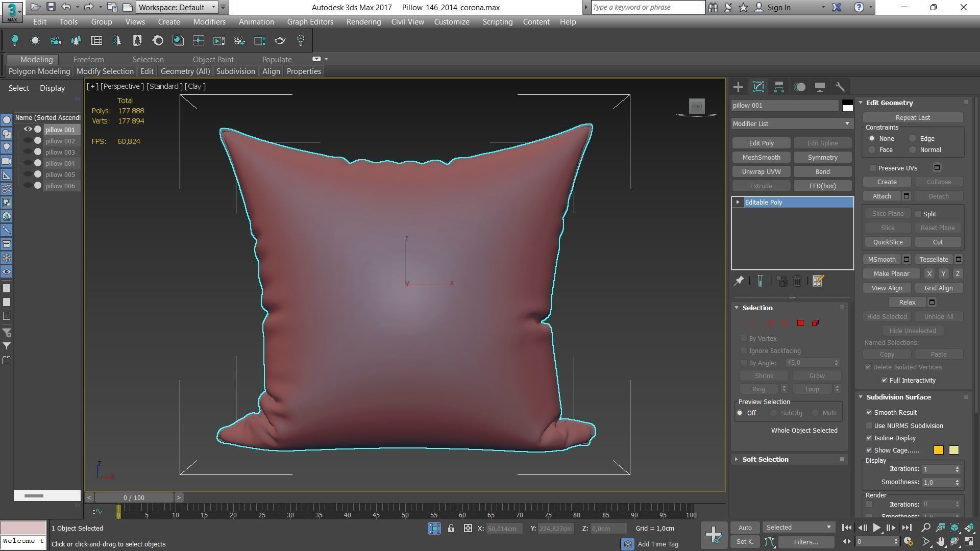
Task: Open the Workspace Default dropdown
Action: click(177, 7)
